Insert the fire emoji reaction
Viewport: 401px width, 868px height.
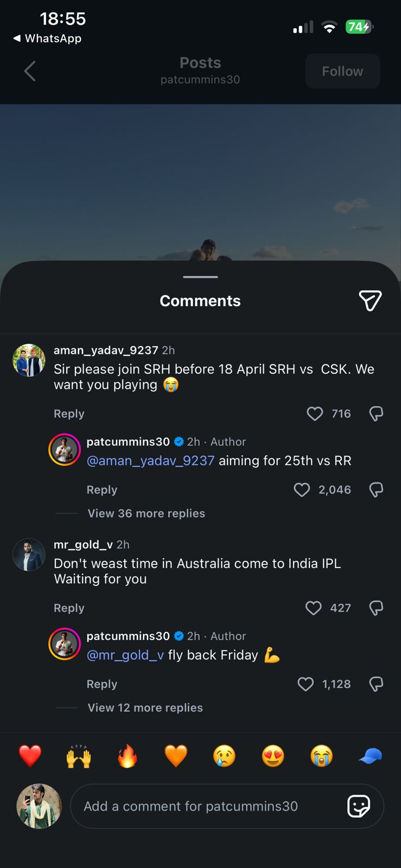(127, 756)
